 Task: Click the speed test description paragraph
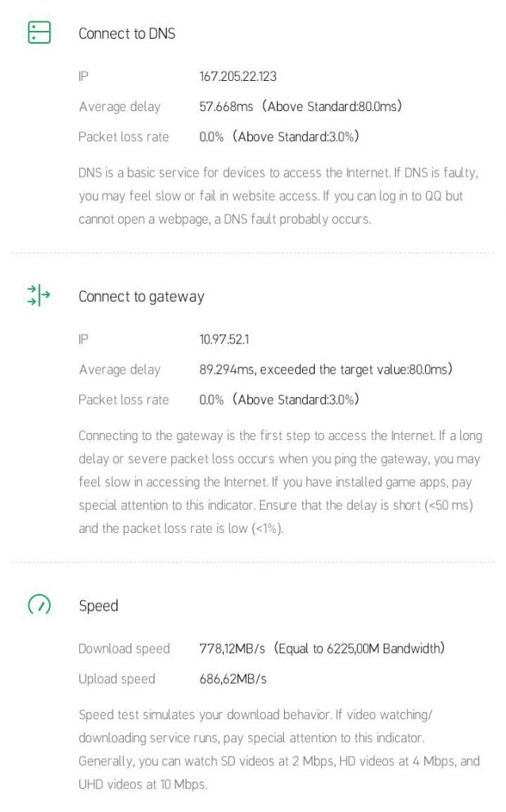pos(279,749)
